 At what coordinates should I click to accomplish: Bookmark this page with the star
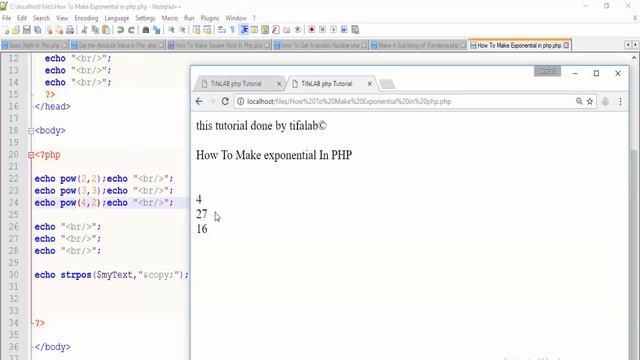click(590, 102)
